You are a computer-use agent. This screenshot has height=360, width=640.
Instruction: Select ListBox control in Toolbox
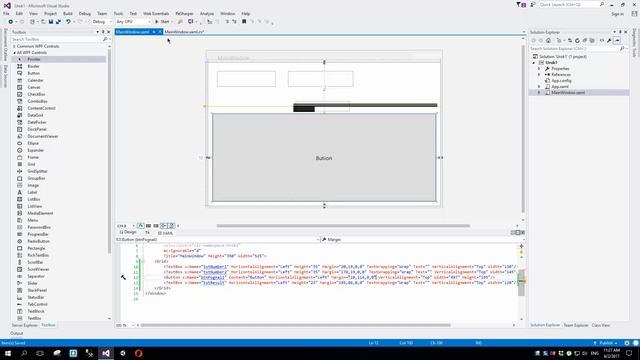pyautogui.click(x=34, y=199)
